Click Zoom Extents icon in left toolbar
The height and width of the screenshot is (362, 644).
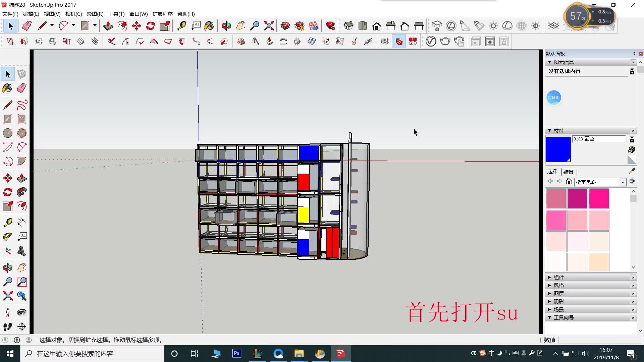(7, 296)
